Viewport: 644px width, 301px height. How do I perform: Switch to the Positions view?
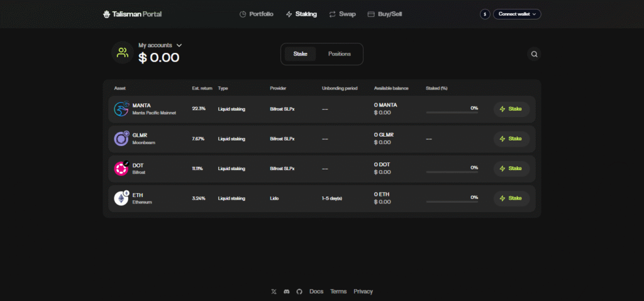[x=340, y=54]
